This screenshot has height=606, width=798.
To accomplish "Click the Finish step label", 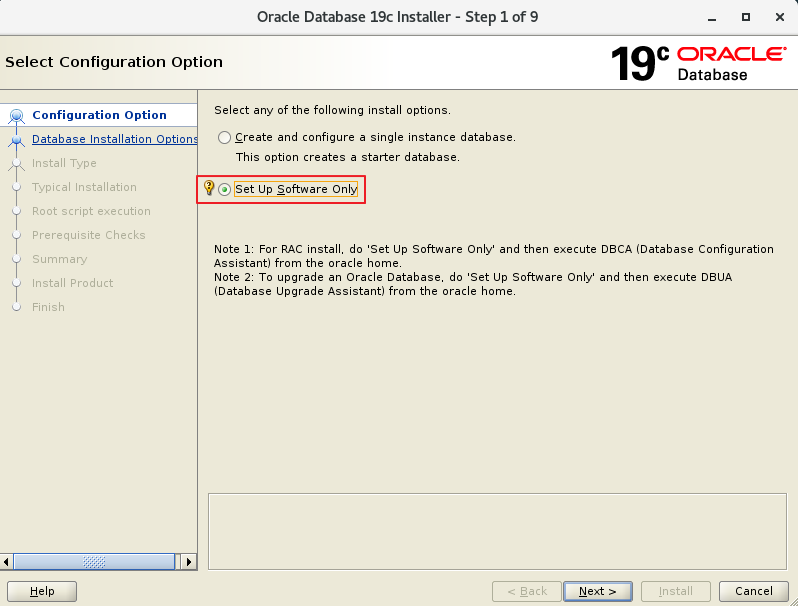I will (48, 307).
